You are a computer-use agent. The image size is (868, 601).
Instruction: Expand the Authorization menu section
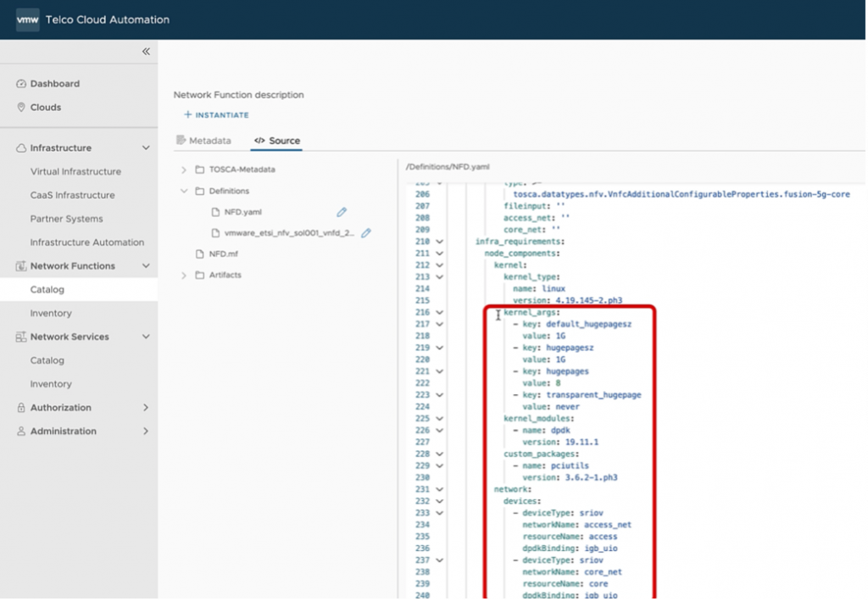tap(146, 408)
